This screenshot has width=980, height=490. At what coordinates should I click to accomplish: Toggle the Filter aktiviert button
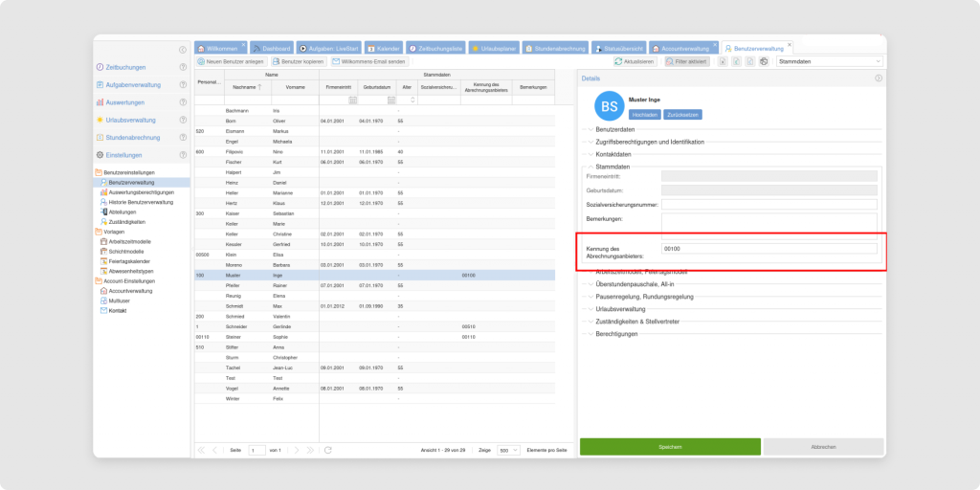pos(686,61)
